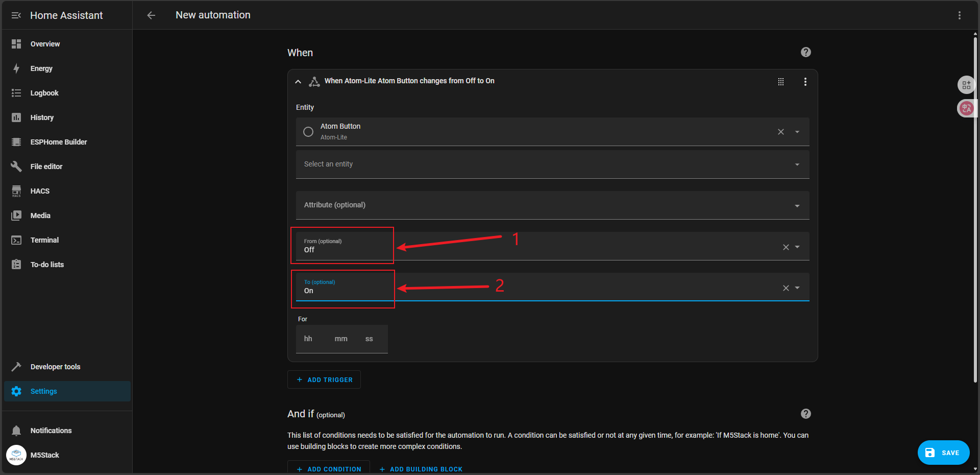Click the ADD TRIGGER button
Viewport: 980px width, 475px height.
coord(324,379)
